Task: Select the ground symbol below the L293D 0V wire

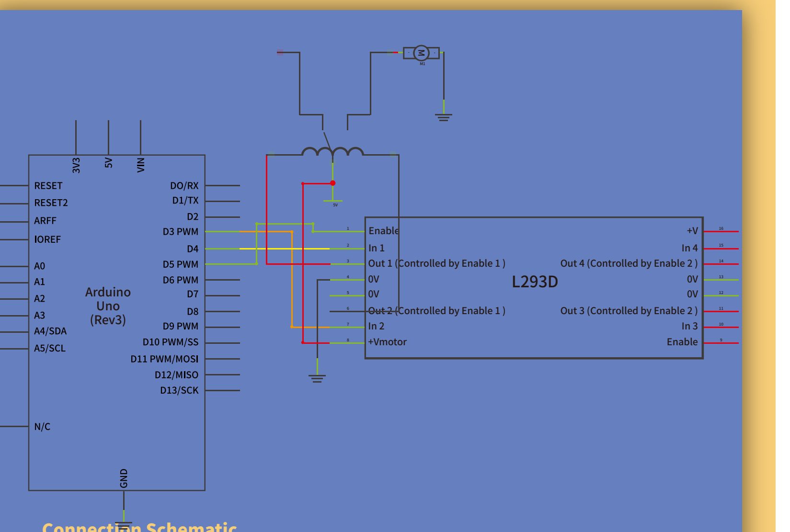Action: (317, 378)
